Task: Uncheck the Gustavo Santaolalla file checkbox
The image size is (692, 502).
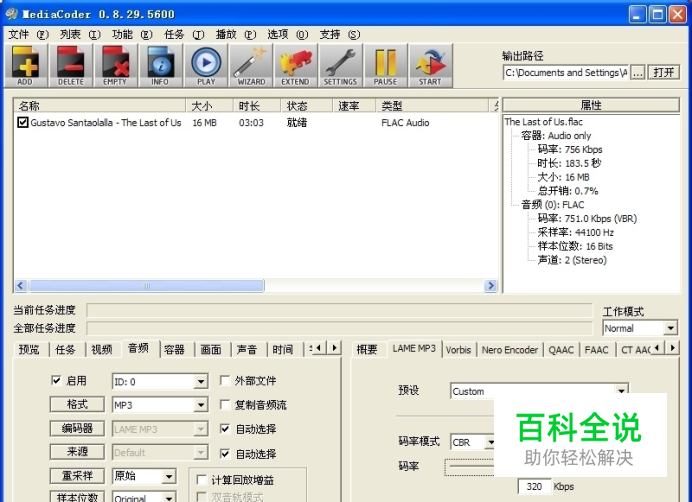Action: [23, 122]
